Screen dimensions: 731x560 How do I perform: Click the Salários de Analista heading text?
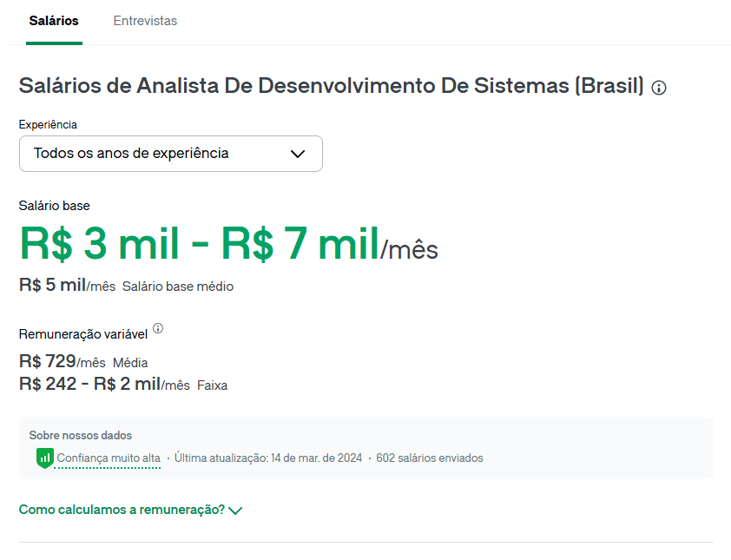pyautogui.click(x=331, y=86)
